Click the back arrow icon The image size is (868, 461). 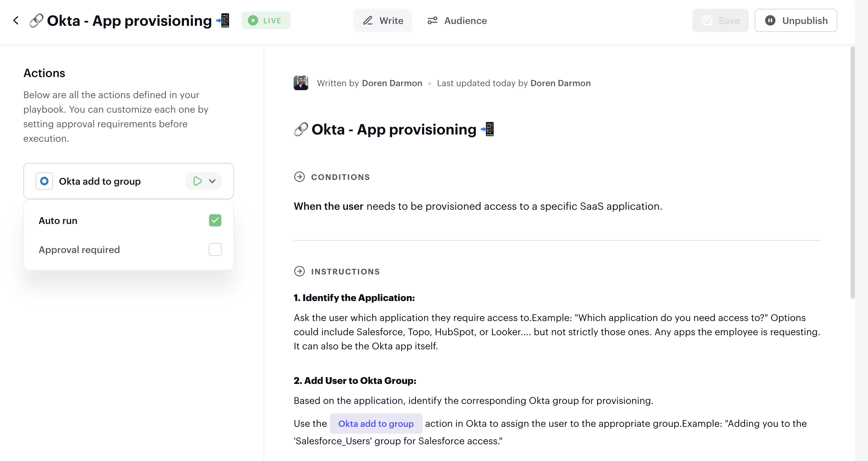(16, 20)
